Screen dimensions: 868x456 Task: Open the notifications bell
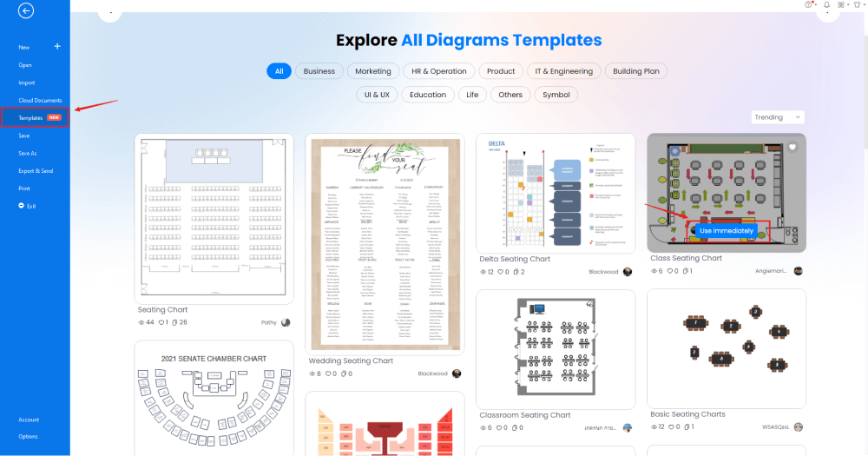click(x=826, y=4)
